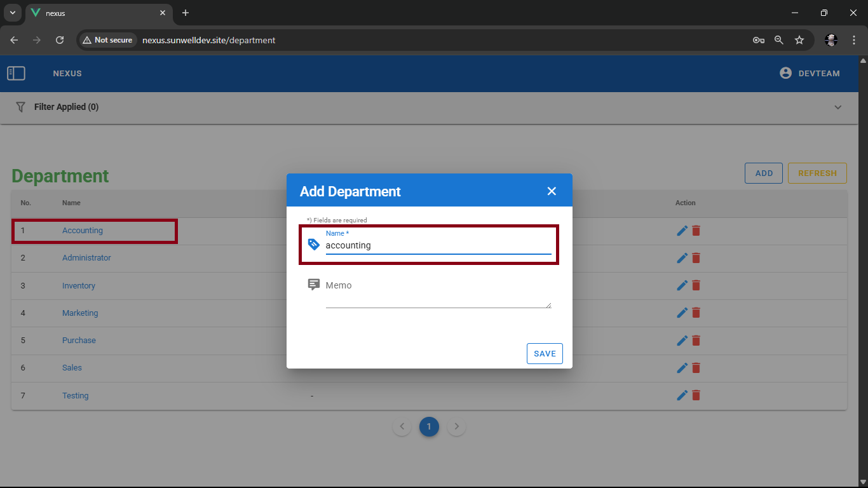Edit the Marketing department pencil icon
This screenshot has height=488, width=868.
682,313
